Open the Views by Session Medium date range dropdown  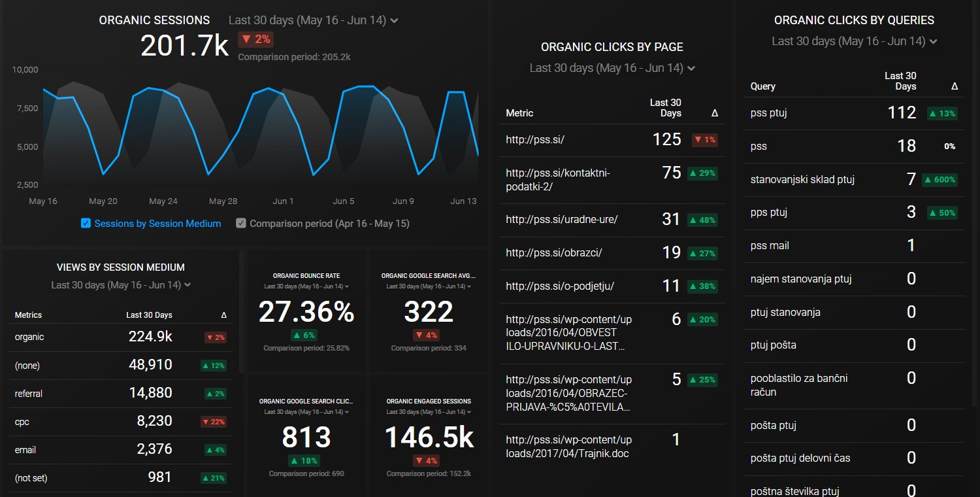point(121,285)
